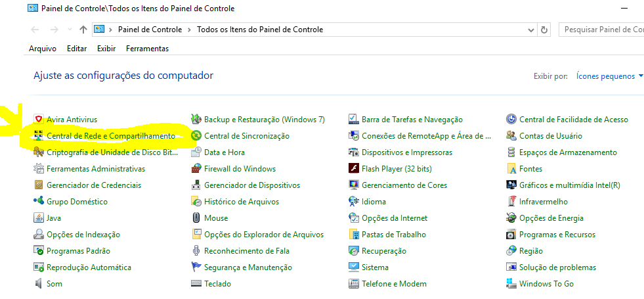Open the Firewall do Windows icon
Viewport: 644px width, 299px height.
[196, 169]
